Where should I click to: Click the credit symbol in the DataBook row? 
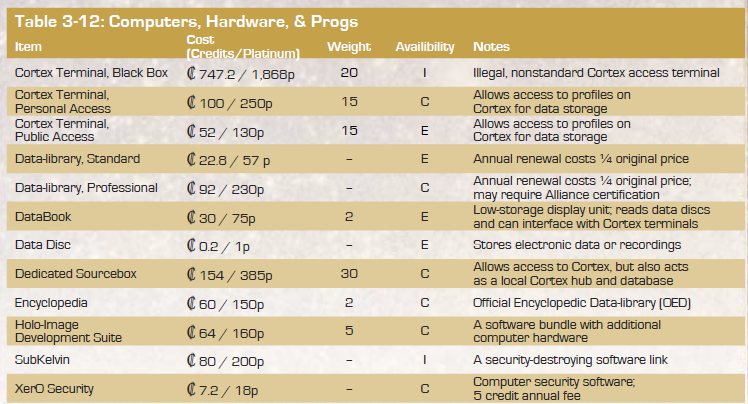tap(191, 218)
